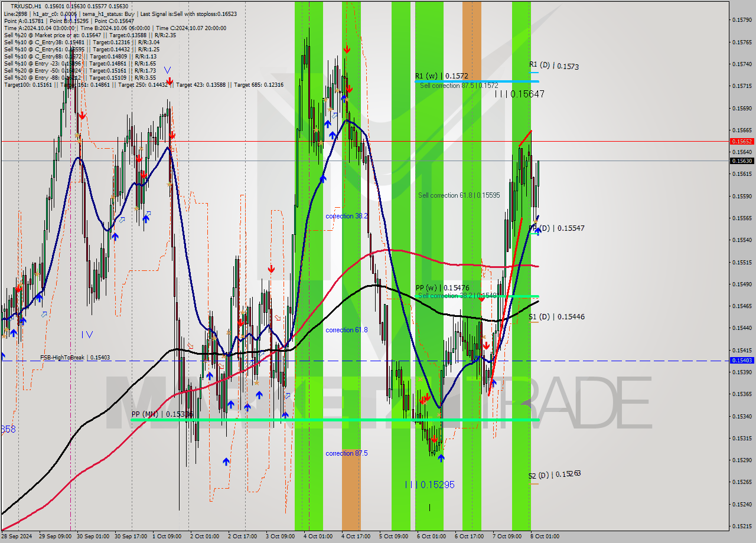Click the 0.15290 price axis value

[x=741, y=460]
